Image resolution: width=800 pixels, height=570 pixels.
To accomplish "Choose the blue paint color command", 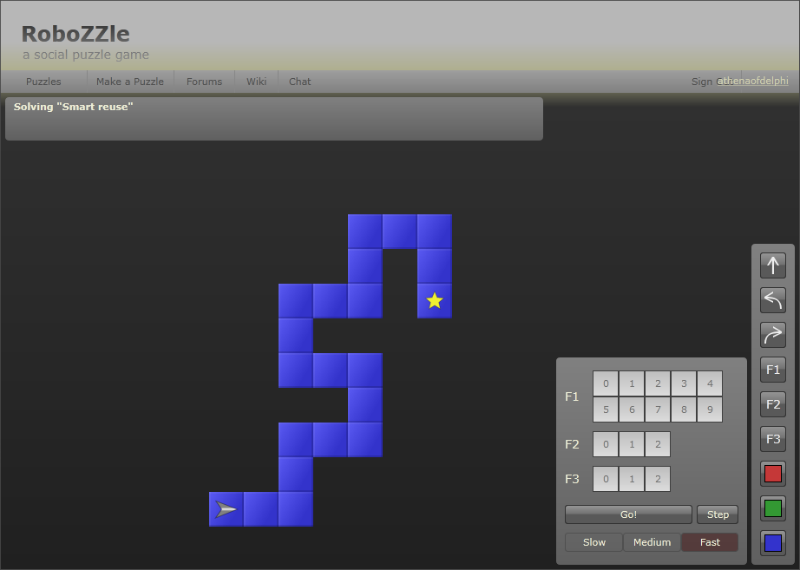I will [772, 543].
